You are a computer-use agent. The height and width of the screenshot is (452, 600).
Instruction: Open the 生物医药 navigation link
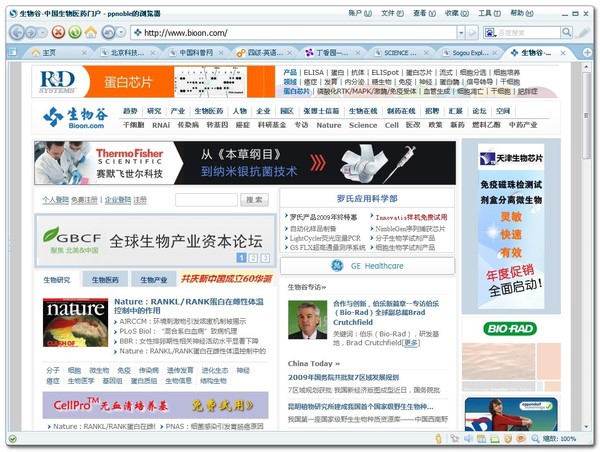(x=209, y=111)
